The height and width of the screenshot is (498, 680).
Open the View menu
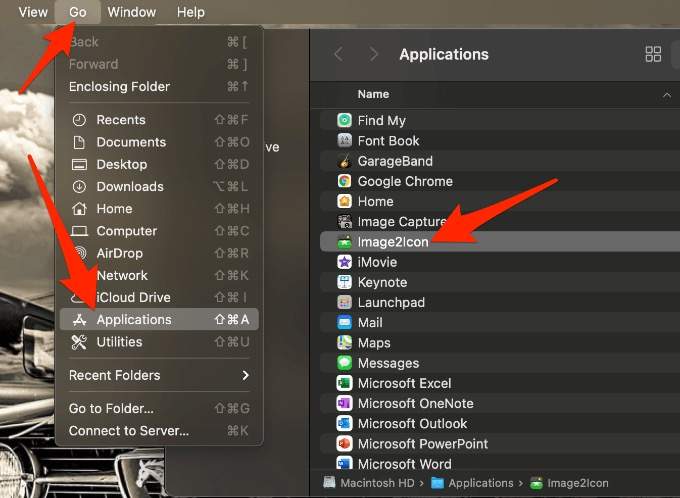pos(33,12)
